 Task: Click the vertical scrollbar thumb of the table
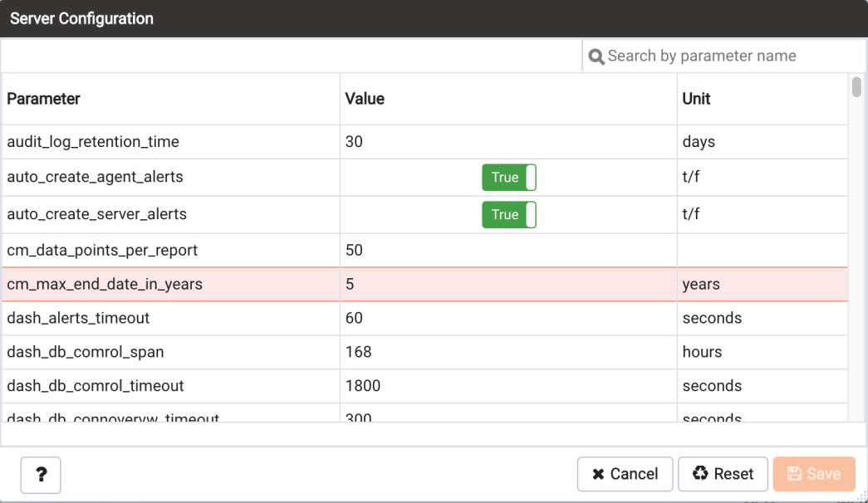click(x=856, y=87)
